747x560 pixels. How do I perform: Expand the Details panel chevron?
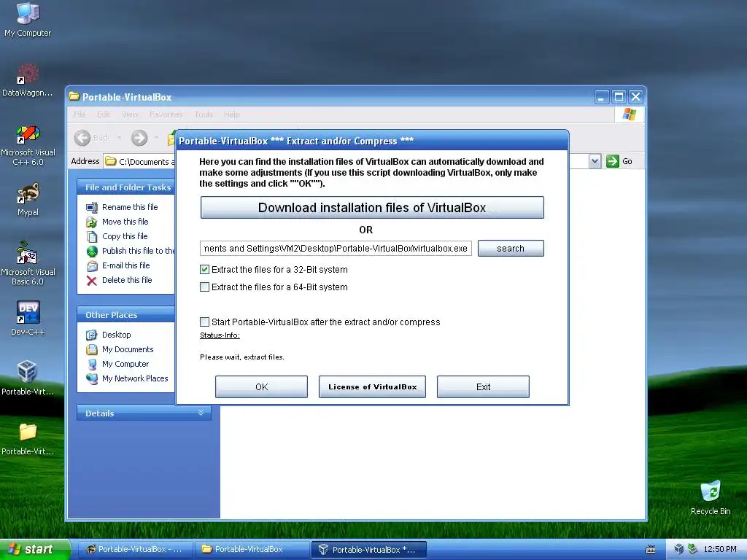pyautogui.click(x=201, y=413)
